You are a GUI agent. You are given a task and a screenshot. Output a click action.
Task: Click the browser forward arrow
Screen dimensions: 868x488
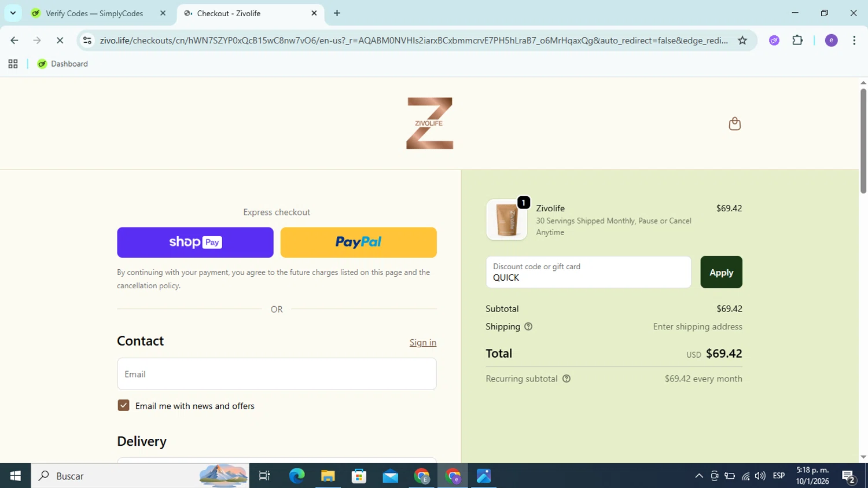click(37, 41)
